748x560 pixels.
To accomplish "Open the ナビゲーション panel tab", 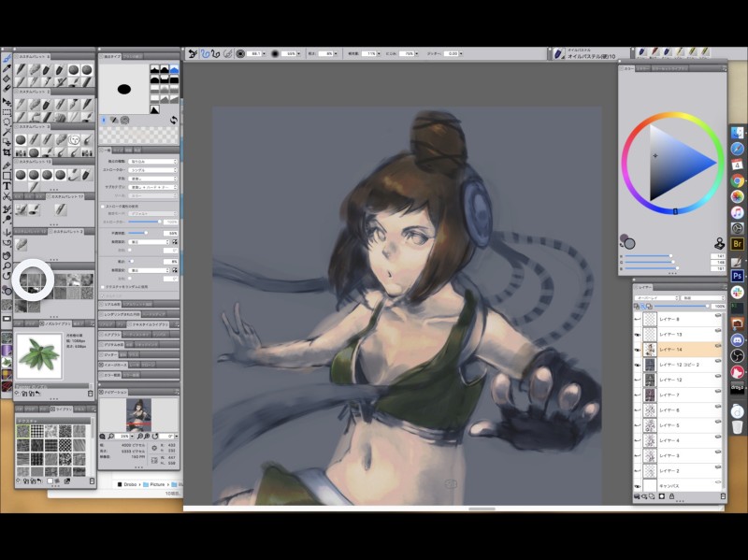I will tap(115, 392).
